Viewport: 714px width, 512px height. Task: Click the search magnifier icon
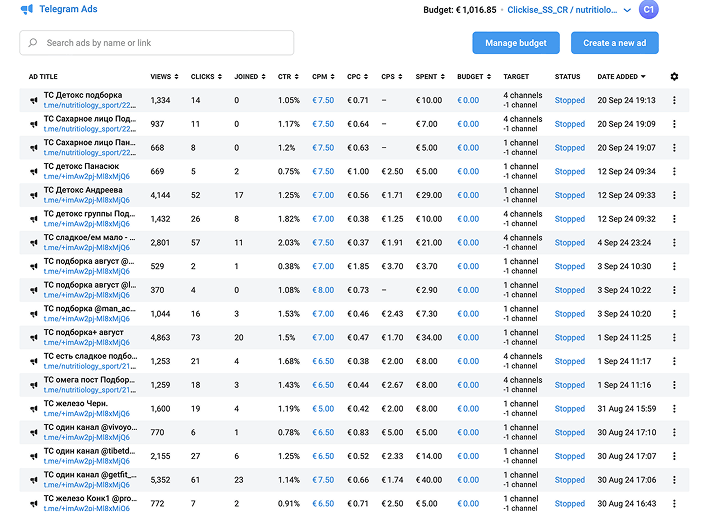pyautogui.click(x=34, y=43)
